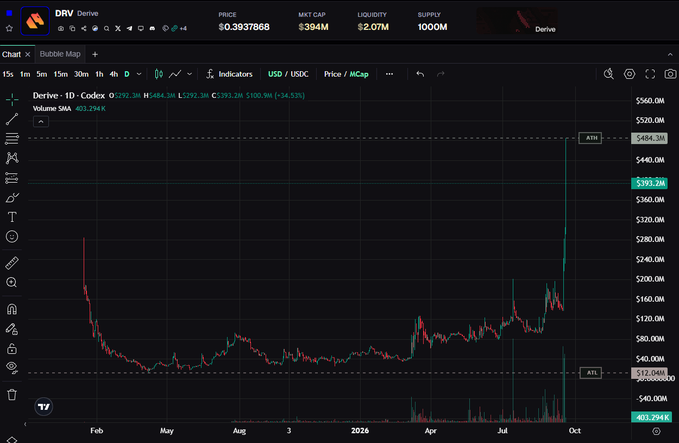Open the three-dots more options menu
The height and width of the screenshot is (443, 679).
coord(389,74)
